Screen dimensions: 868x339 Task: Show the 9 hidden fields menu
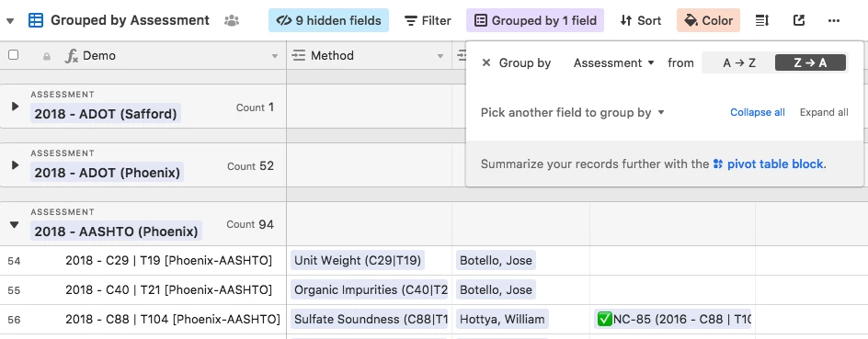(329, 20)
